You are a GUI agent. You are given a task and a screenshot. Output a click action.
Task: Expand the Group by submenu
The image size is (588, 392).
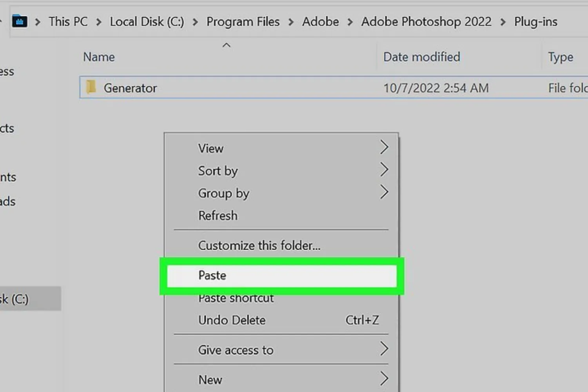click(384, 192)
